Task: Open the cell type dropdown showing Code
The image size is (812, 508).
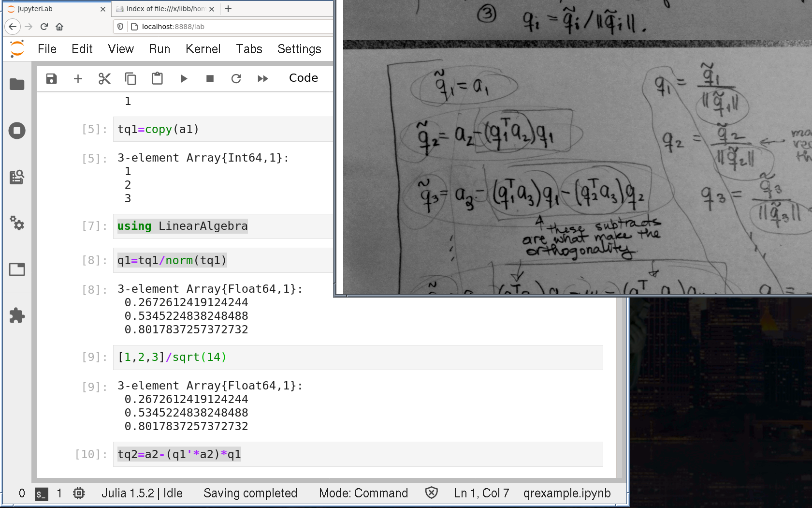Action: click(304, 78)
